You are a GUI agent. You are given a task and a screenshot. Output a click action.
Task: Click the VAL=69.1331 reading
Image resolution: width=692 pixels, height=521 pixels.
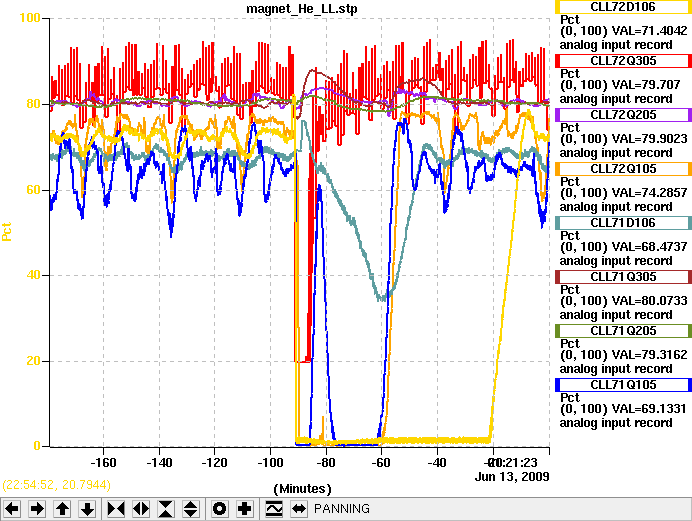pyautogui.click(x=649, y=409)
